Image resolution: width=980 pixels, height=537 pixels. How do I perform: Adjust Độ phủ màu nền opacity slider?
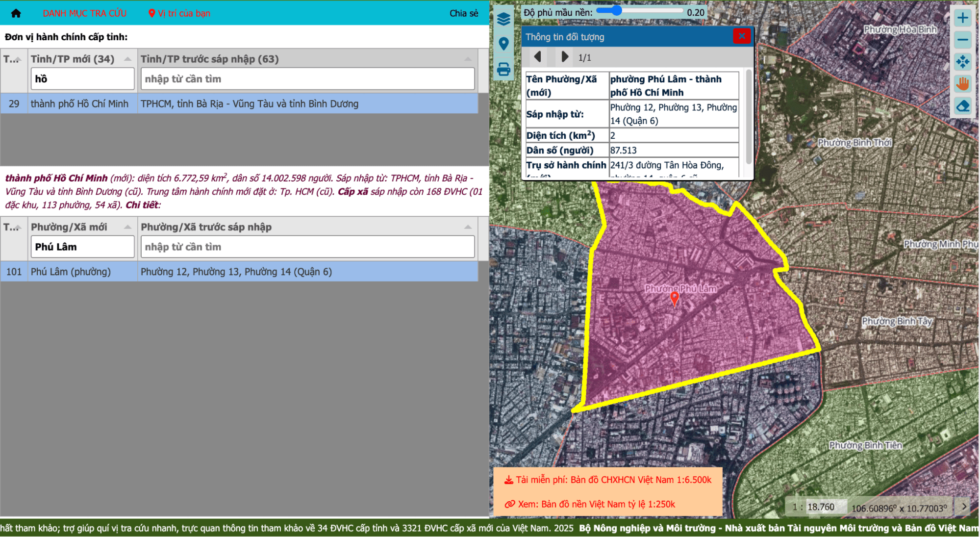coord(616,11)
